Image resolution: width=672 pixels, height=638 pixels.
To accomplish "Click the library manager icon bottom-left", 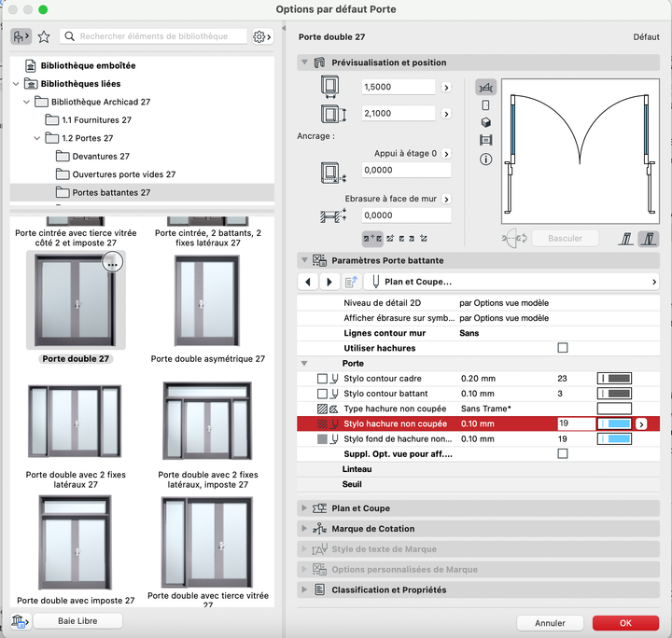I will (x=19, y=621).
